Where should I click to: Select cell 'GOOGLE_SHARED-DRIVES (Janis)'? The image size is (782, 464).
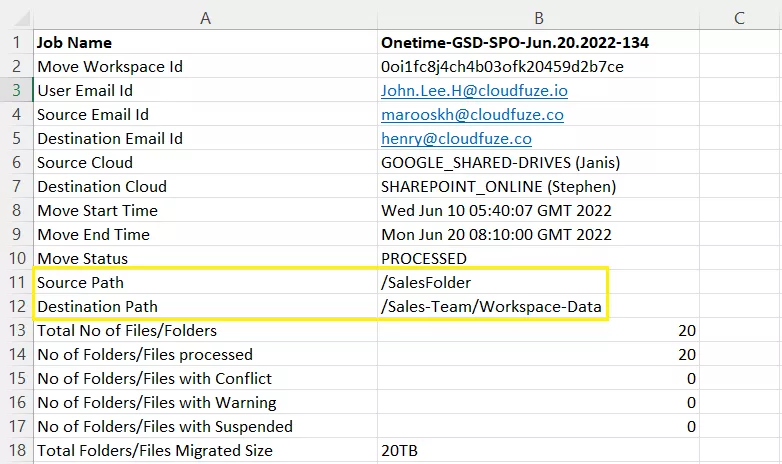[x=539, y=162]
